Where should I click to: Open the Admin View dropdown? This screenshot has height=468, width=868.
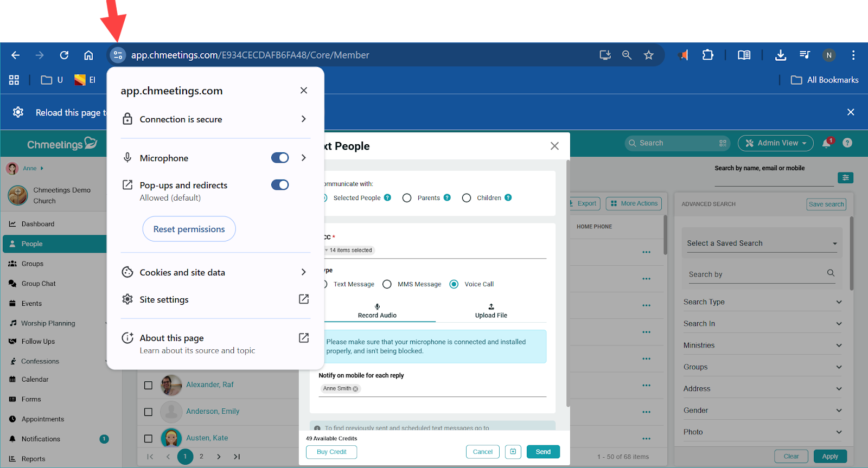[x=775, y=143]
